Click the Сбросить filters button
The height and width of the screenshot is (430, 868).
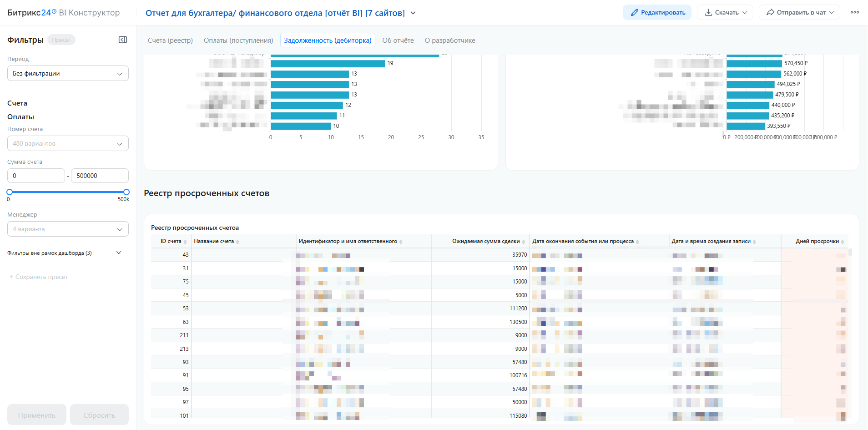(99, 415)
